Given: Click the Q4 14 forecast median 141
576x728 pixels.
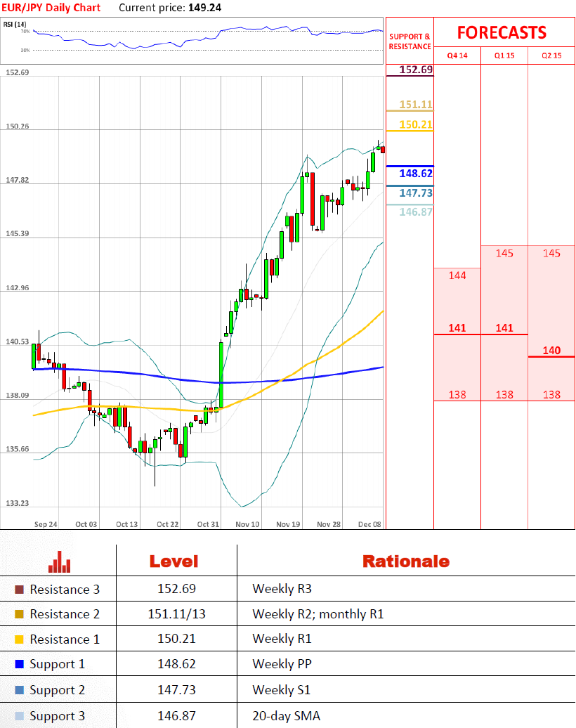Looking at the screenshot, I should tap(457, 327).
